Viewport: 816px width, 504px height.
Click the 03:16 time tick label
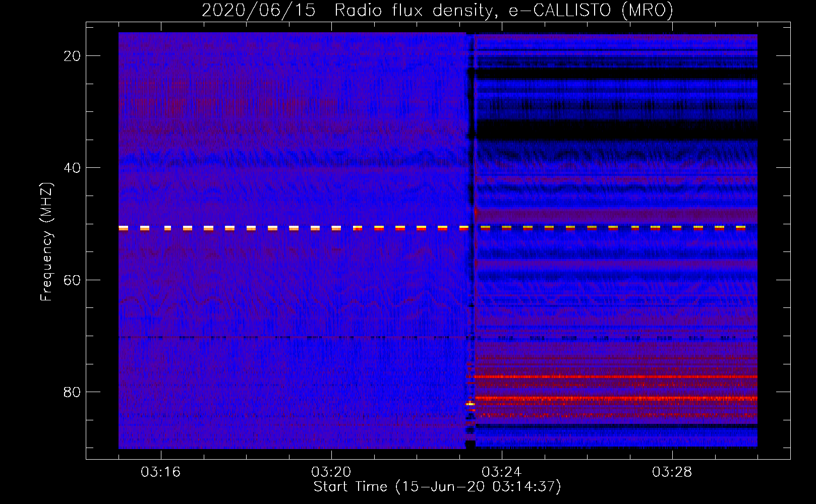(x=161, y=472)
